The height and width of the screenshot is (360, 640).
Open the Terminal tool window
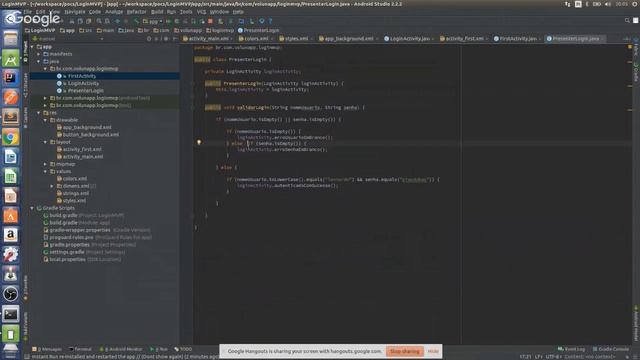point(80,349)
